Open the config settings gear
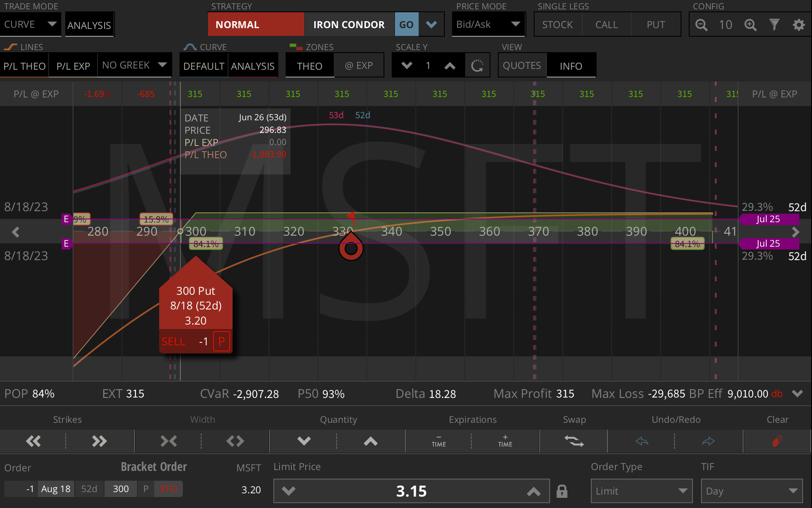 (799, 24)
